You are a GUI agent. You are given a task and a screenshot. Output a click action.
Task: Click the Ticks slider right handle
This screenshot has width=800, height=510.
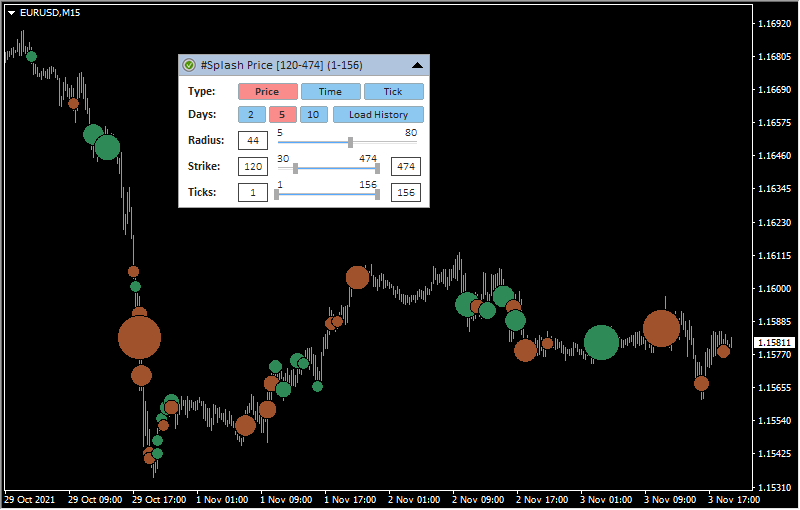point(377,194)
